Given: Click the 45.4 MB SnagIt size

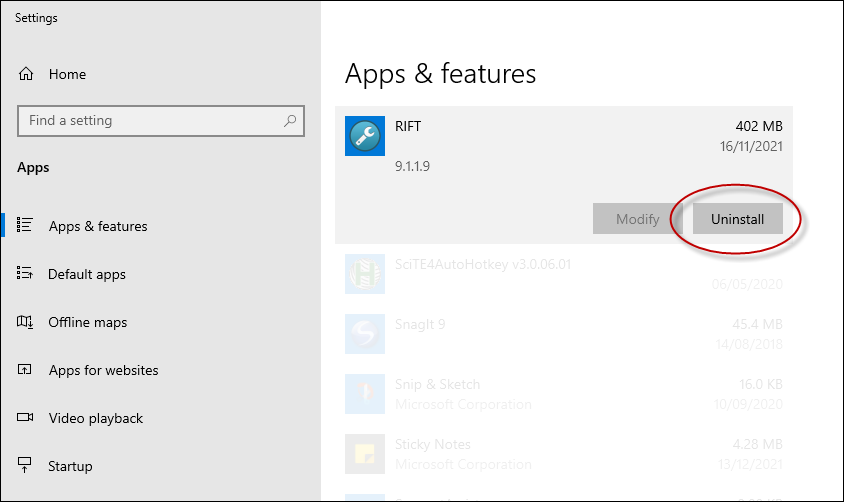Looking at the screenshot, I should 757,324.
